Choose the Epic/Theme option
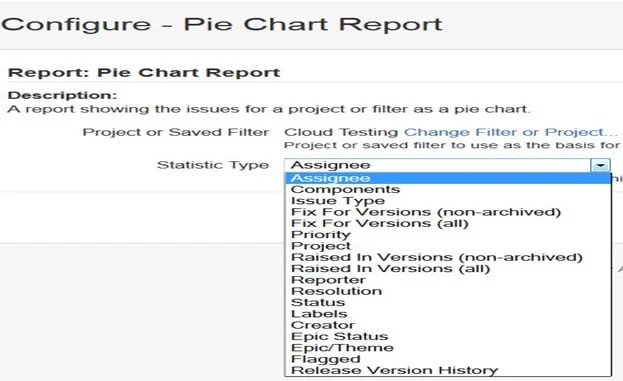 [x=448, y=348]
